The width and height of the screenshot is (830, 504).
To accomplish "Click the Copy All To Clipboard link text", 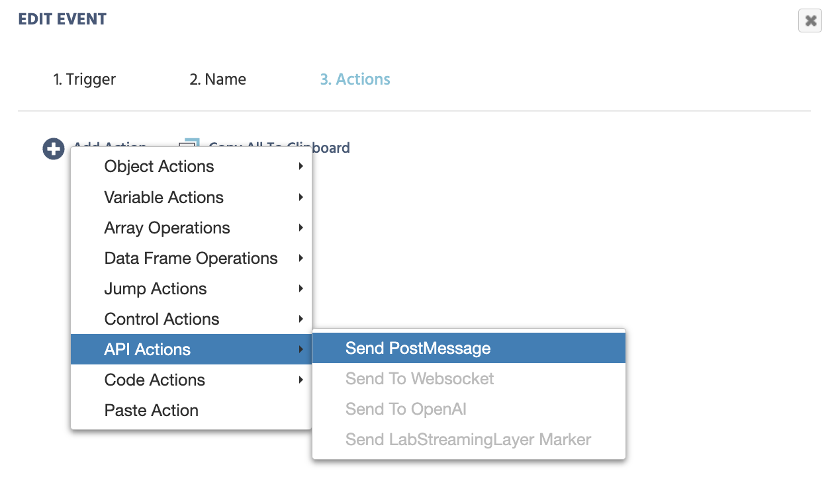I will 279,147.
